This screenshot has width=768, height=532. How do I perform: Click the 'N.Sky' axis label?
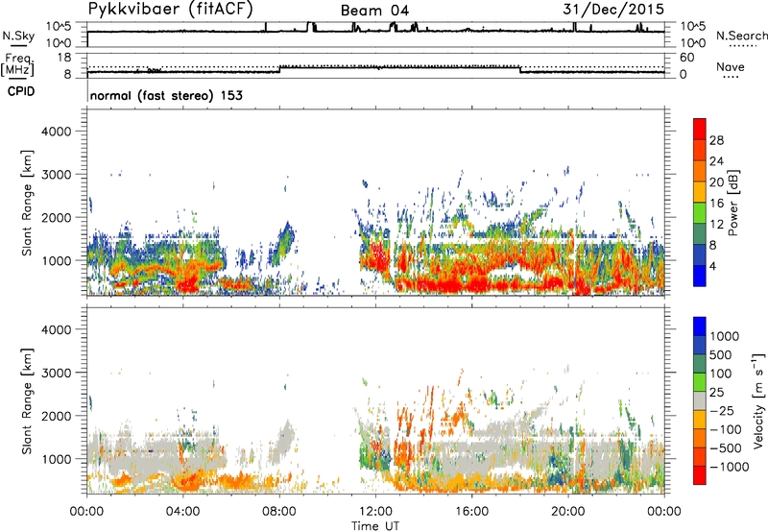click(18, 36)
